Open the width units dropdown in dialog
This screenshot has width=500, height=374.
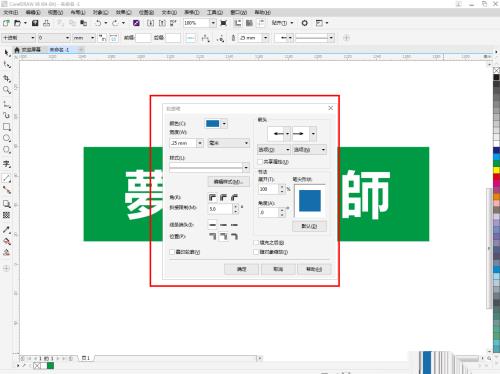pos(228,143)
